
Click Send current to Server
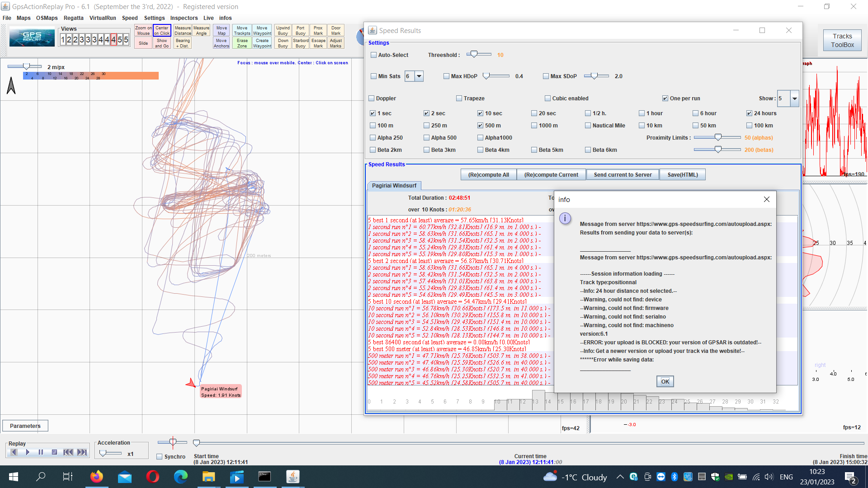tap(623, 174)
